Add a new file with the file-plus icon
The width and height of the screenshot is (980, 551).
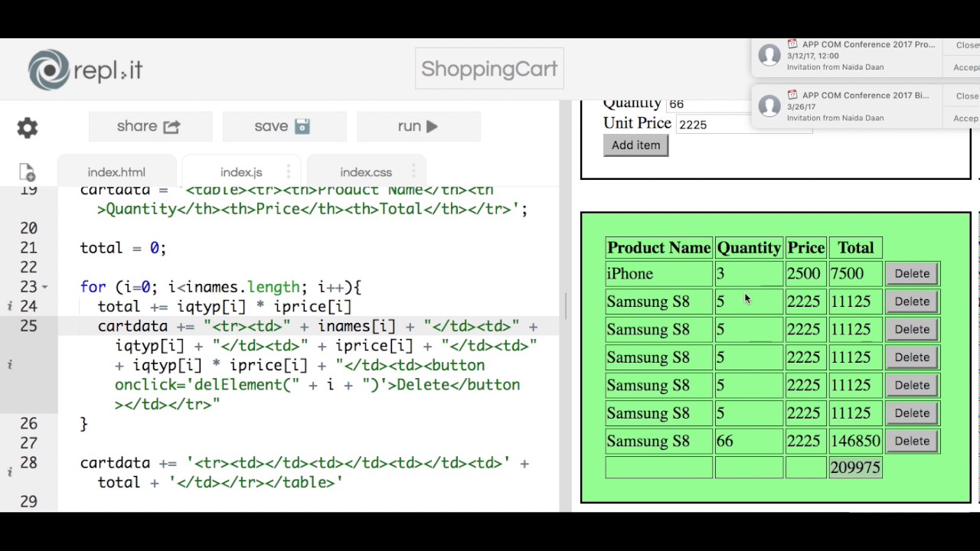pyautogui.click(x=27, y=172)
